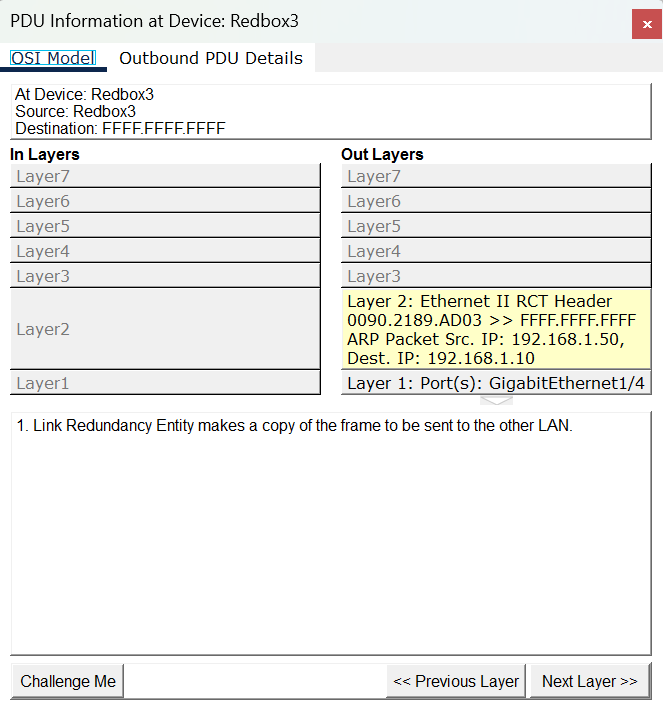Select Layer7 under In Layers

pyautogui.click(x=165, y=176)
